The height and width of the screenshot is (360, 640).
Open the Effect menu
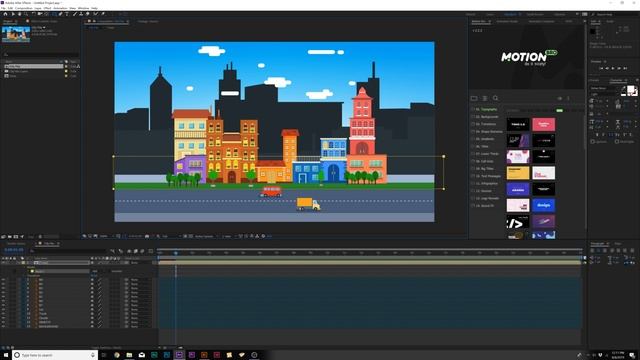click(47, 8)
